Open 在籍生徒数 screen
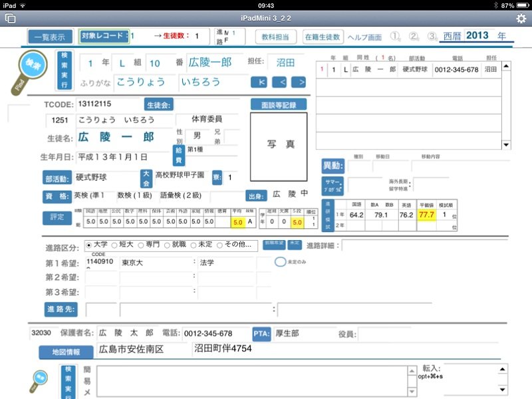The height and width of the screenshot is (399, 532). click(x=323, y=37)
